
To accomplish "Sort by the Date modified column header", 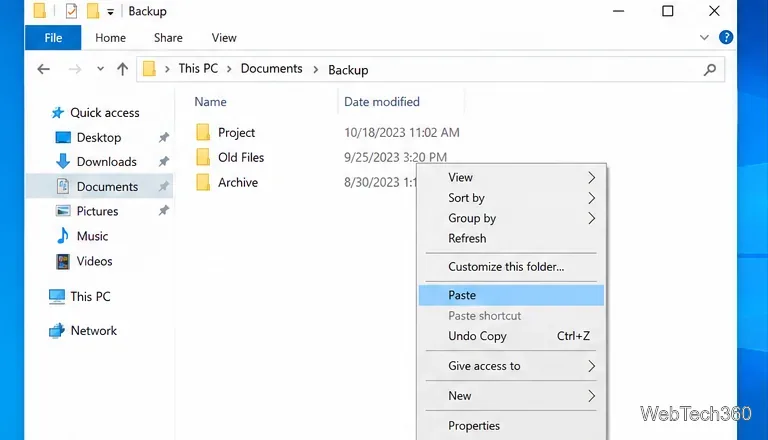I will click(x=382, y=102).
